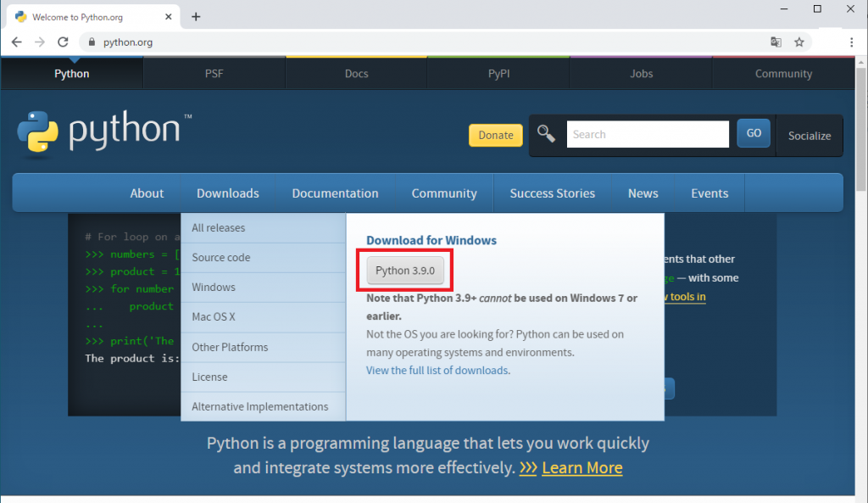The height and width of the screenshot is (503, 868).
Task: Open the Socialize menu
Action: tap(810, 136)
